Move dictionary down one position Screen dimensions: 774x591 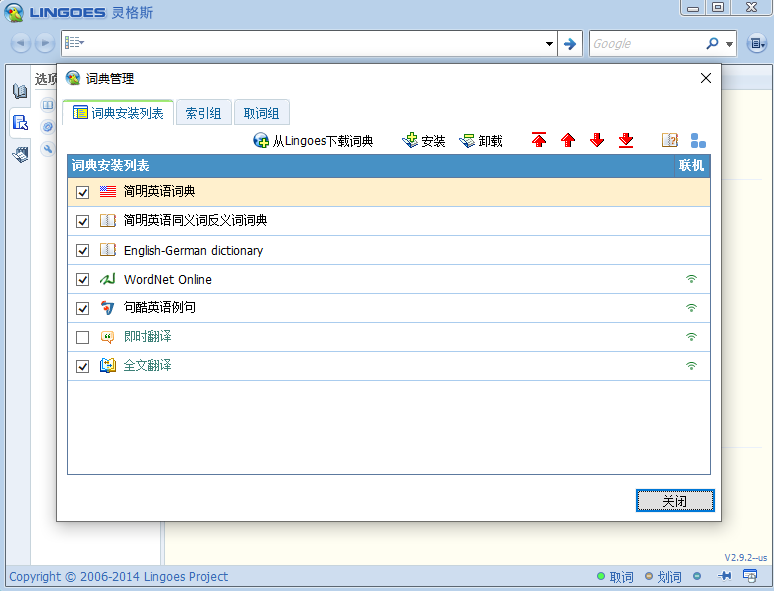597,140
